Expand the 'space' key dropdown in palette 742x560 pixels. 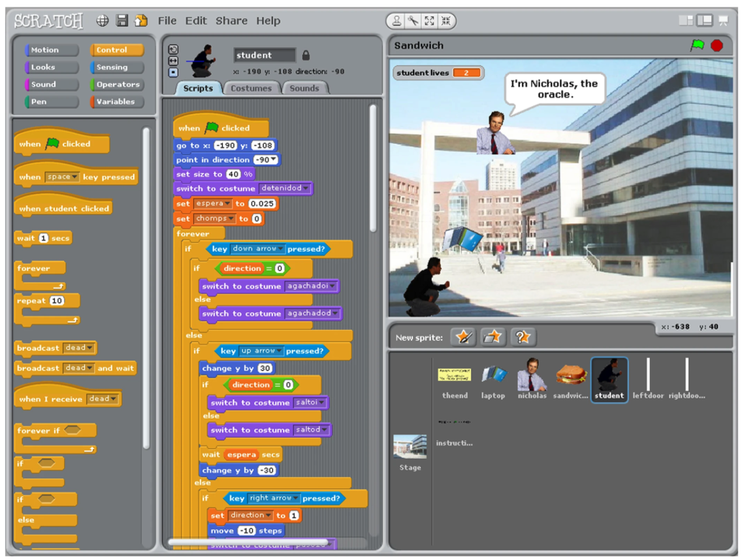75,177
